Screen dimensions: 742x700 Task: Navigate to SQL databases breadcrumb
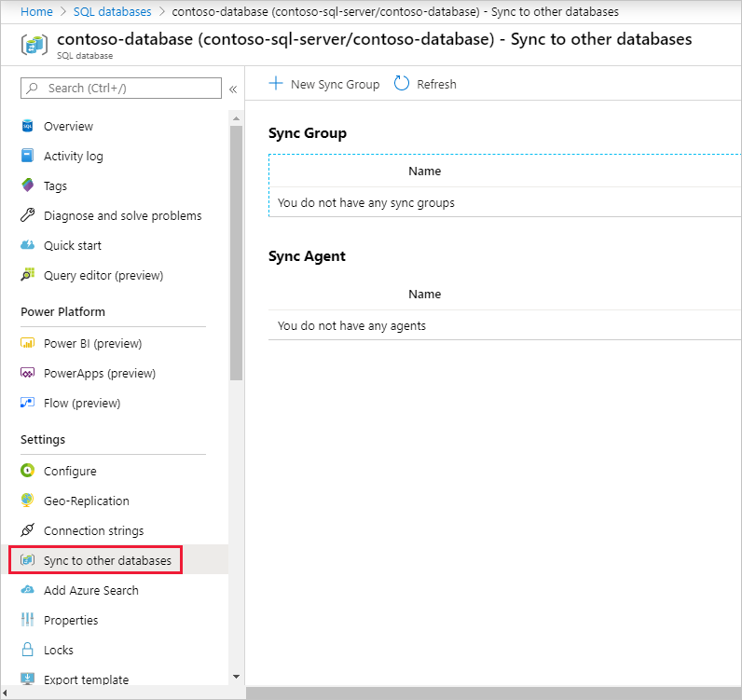click(x=112, y=12)
